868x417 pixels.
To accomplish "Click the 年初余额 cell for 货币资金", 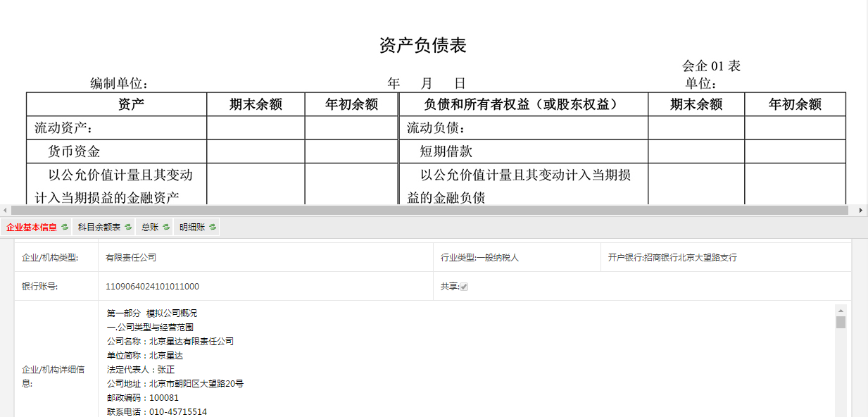I will [351, 151].
